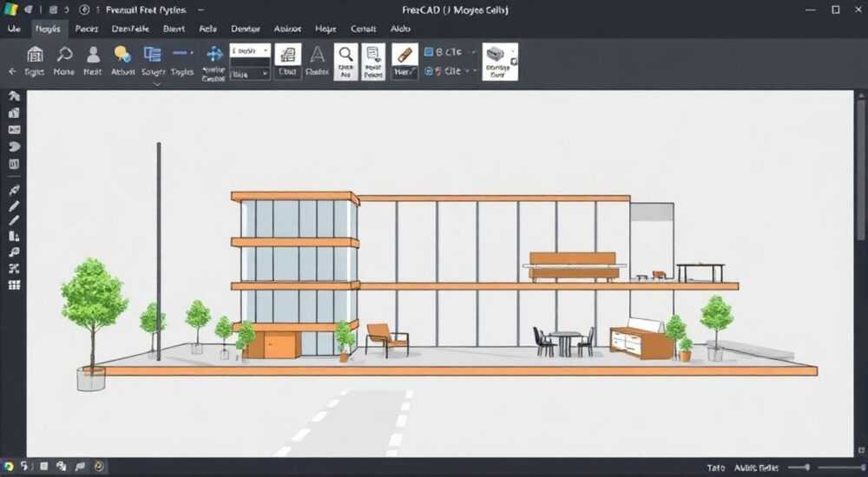Image resolution: width=868 pixels, height=477 pixels.
Task: Click the half-circle shape icon in left sidebar
Action: [x=14, y=147]
